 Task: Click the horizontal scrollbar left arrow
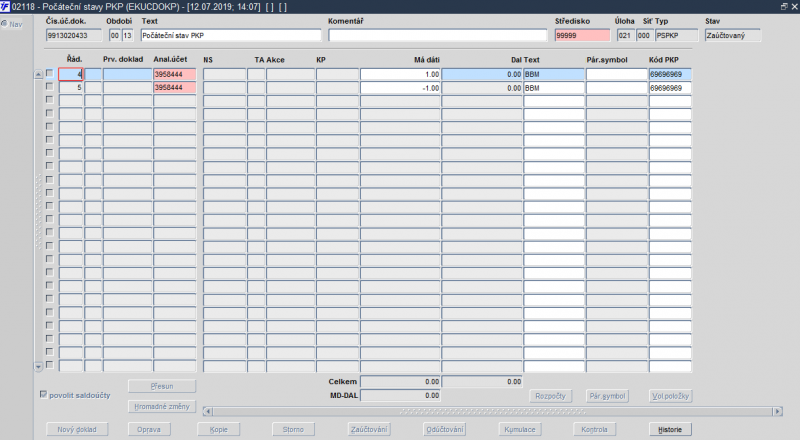click(x=207, y=411)
